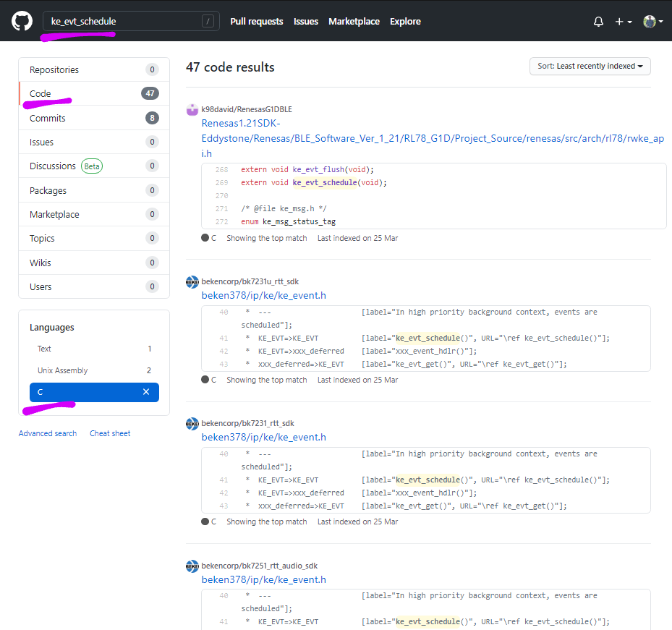Click the bk7251_rtt_audio_sdk repository avatar
Screen dimensions: 672x630
pos(192,566)
